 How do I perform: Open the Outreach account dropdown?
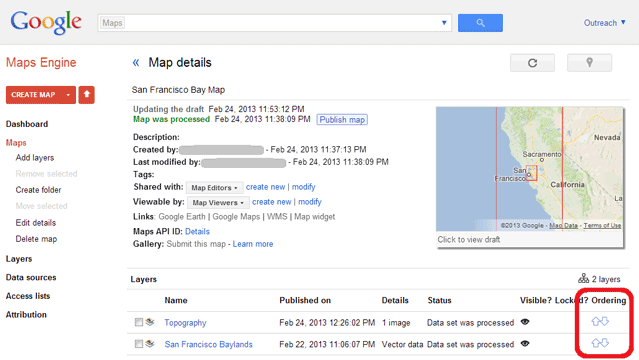(x=604, y=23)
